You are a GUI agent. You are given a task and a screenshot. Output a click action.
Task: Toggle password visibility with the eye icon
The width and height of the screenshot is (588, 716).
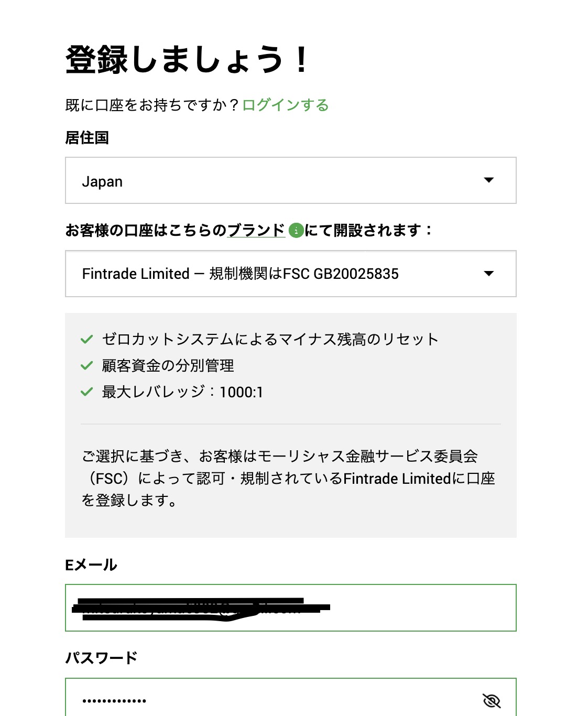pos(491,700)
